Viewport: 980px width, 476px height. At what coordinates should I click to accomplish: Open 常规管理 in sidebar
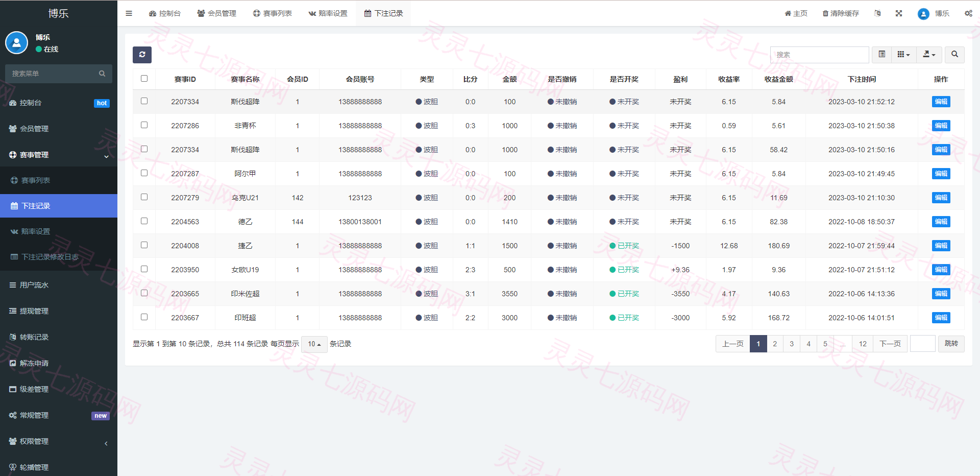59,415
